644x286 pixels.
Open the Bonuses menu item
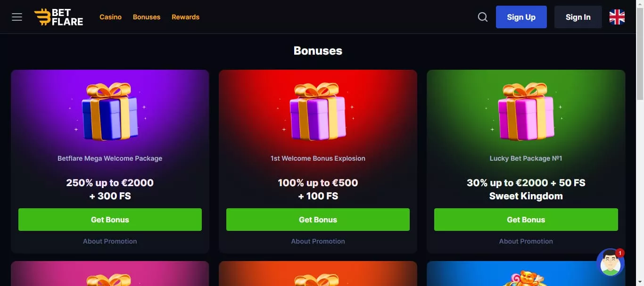click(147, 17)
